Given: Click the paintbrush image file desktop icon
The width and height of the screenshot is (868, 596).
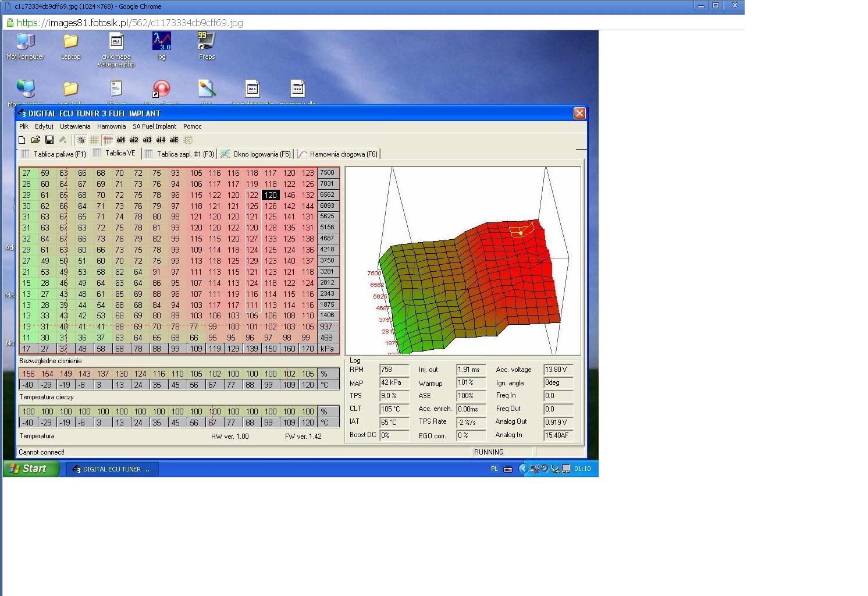Looking at the screenshot, I should (207, 89).
